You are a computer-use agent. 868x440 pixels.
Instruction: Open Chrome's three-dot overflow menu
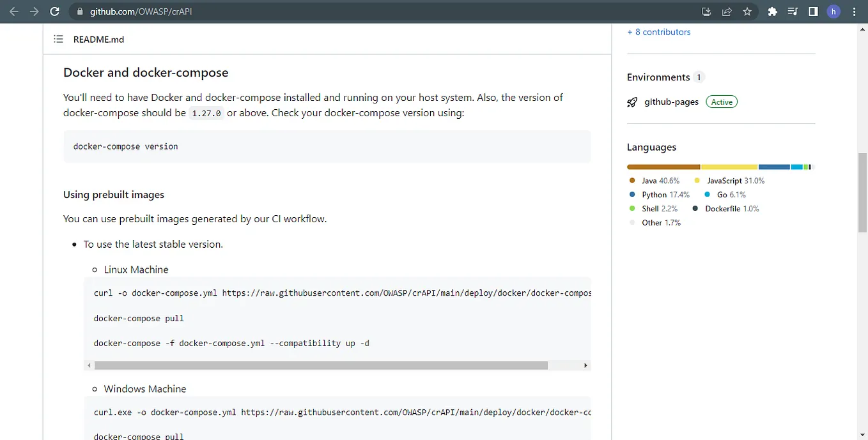(x=854, y=11)
